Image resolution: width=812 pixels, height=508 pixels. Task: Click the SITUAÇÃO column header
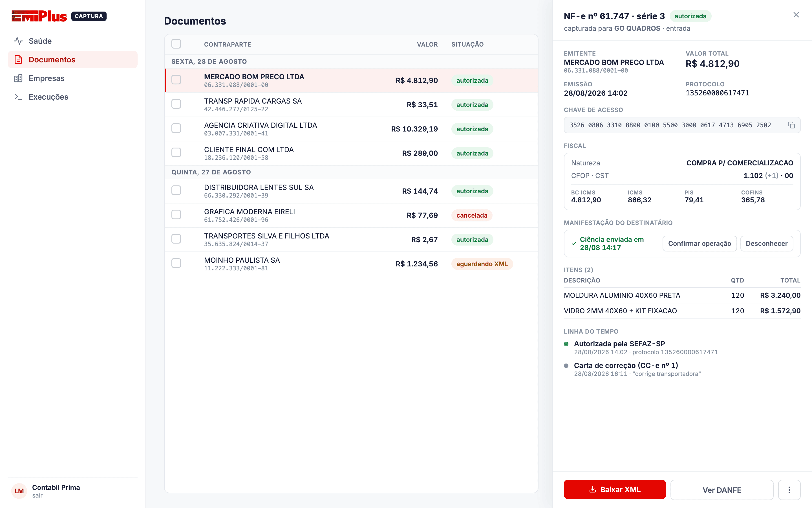click(467, 44)
